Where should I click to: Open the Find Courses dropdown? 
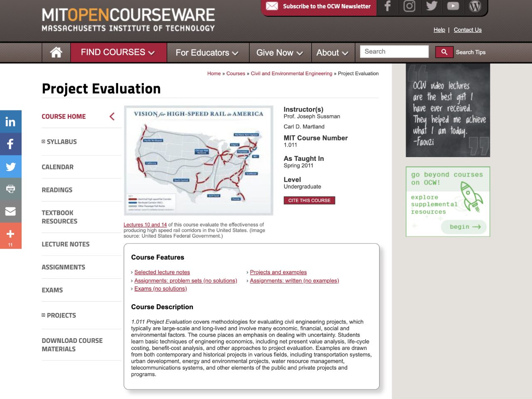click(x=118, y=52)
